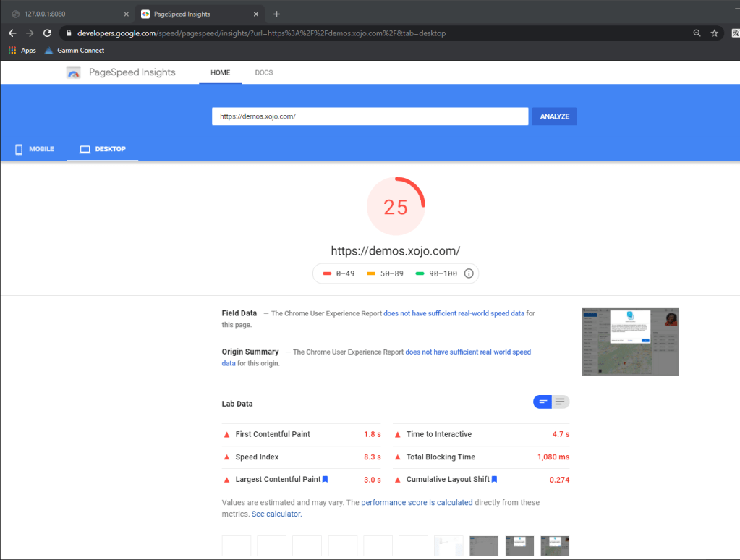
Task: Click the score legend info icon
Action: (469, 273)
